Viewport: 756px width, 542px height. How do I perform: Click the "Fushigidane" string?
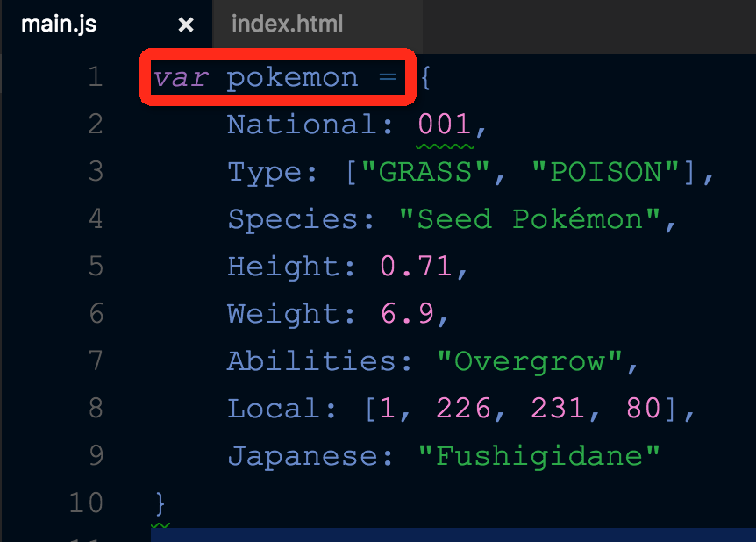click(x=538, y=456)
